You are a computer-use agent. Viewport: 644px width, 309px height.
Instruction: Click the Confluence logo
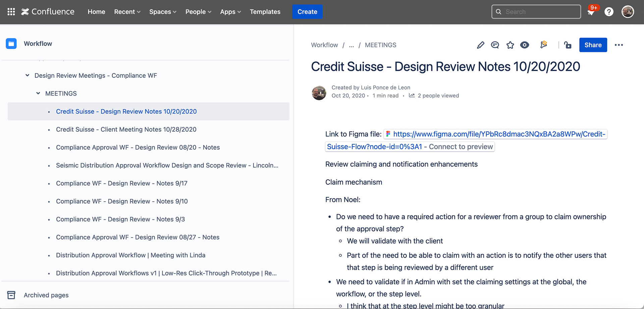tap(48, 12)
